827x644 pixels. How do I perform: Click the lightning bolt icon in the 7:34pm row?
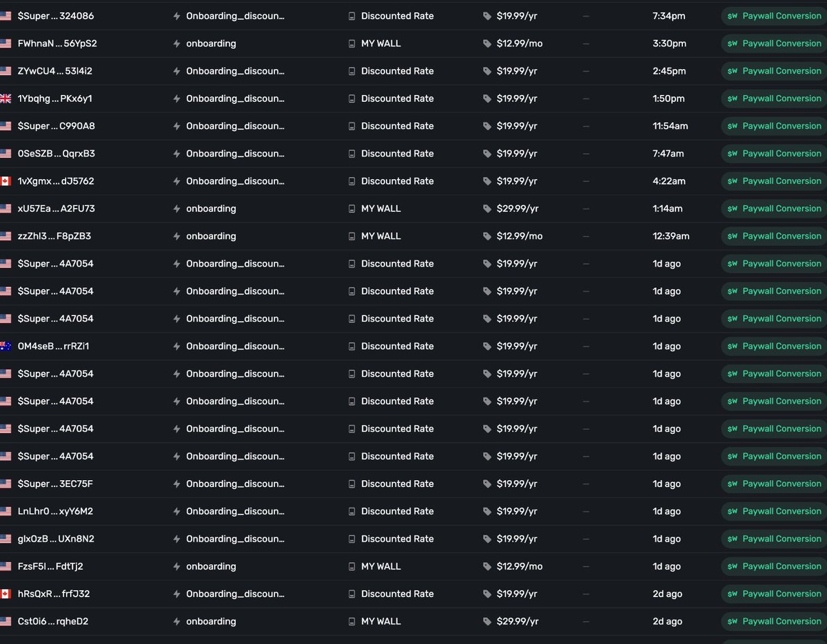tap(177, 16)
